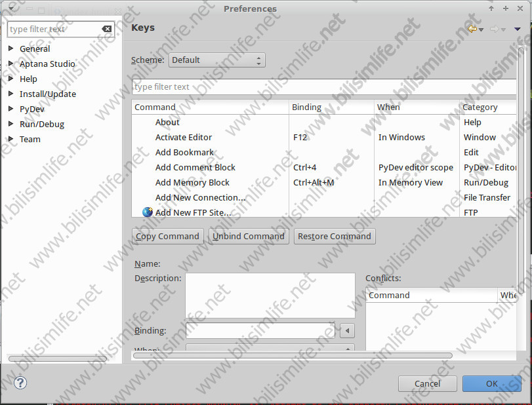
Task: Sort the table by the Binding column header
Action: point(331,107)
